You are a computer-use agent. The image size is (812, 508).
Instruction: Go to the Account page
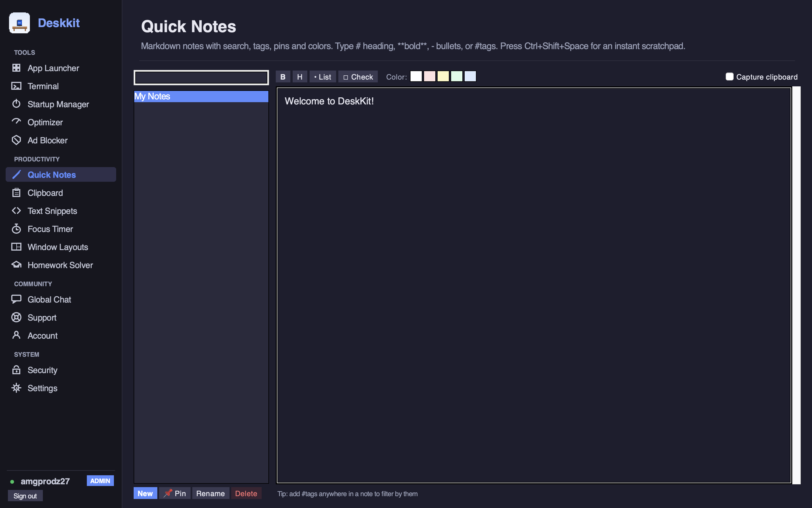coord(61,336)
